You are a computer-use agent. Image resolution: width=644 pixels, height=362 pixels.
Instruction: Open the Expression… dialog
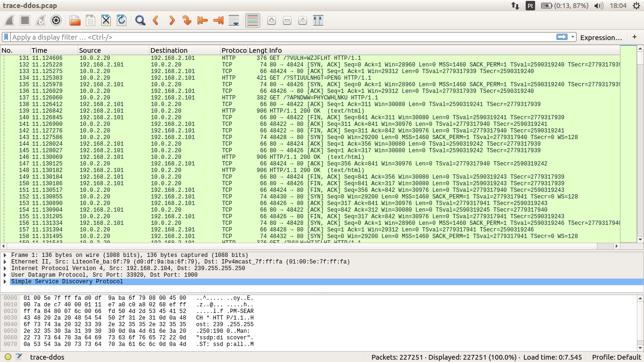coord(601,37)
